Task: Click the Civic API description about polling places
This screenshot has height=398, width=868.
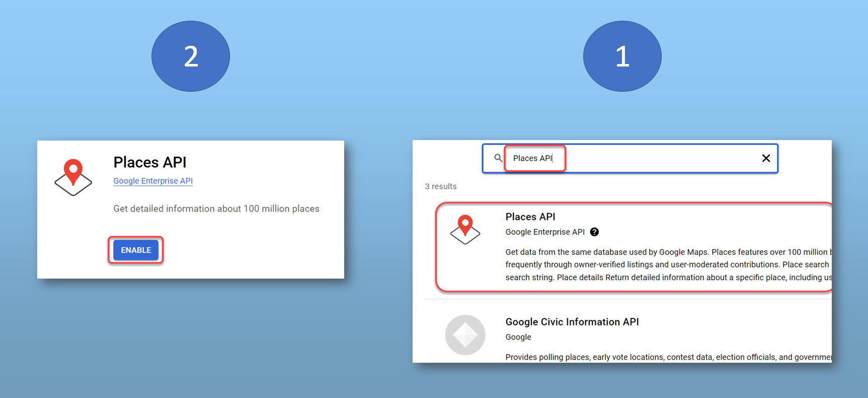Action: (668, 357)
